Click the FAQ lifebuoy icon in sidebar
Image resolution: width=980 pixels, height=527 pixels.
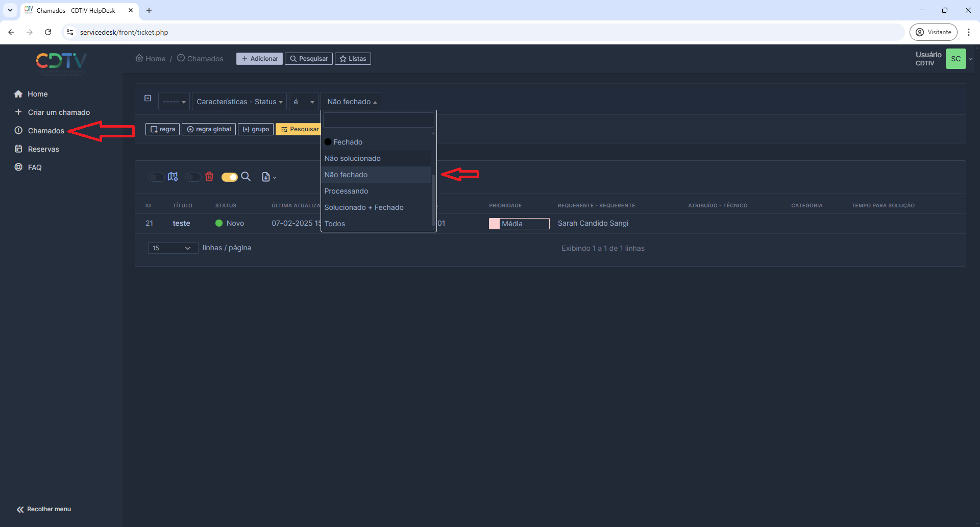tap(19, 167)
